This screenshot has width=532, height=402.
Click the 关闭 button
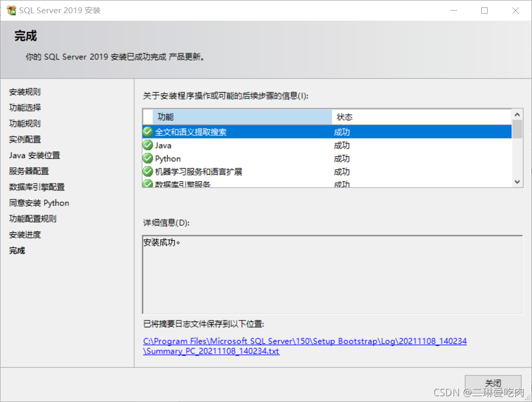click(x=493, y=383)
